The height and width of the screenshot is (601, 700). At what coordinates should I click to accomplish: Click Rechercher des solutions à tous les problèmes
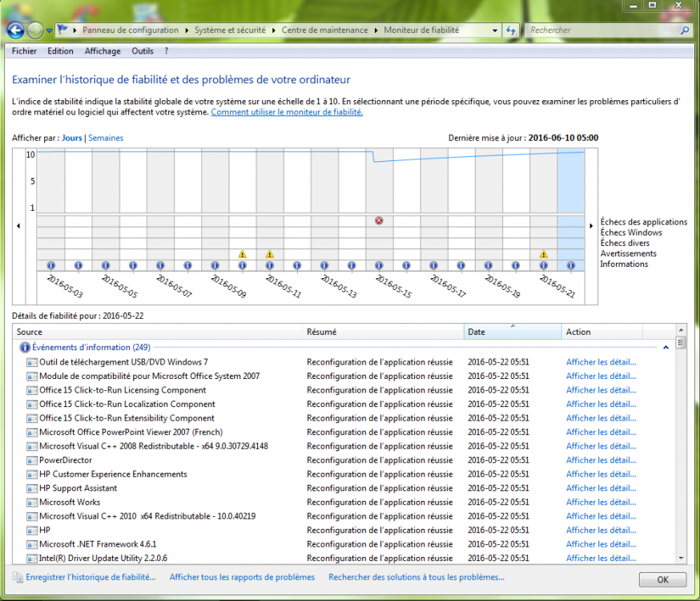416,577
